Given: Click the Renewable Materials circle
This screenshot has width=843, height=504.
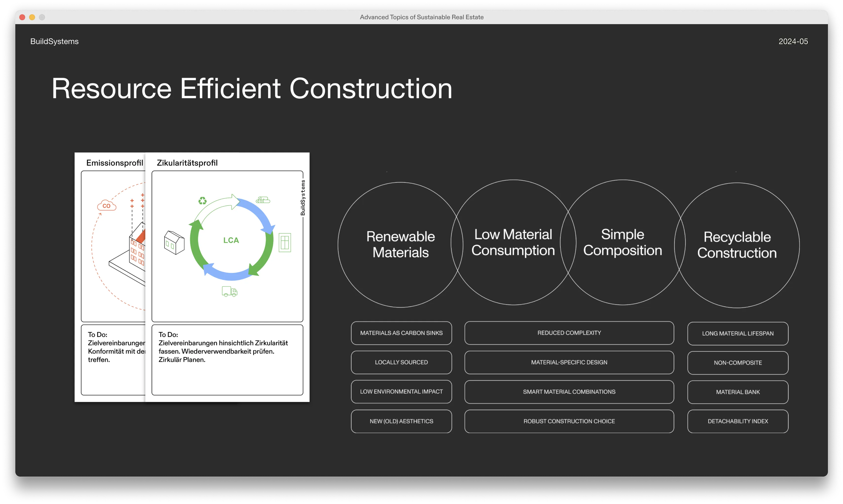Looking at the screenshot, I should (400, 244).
